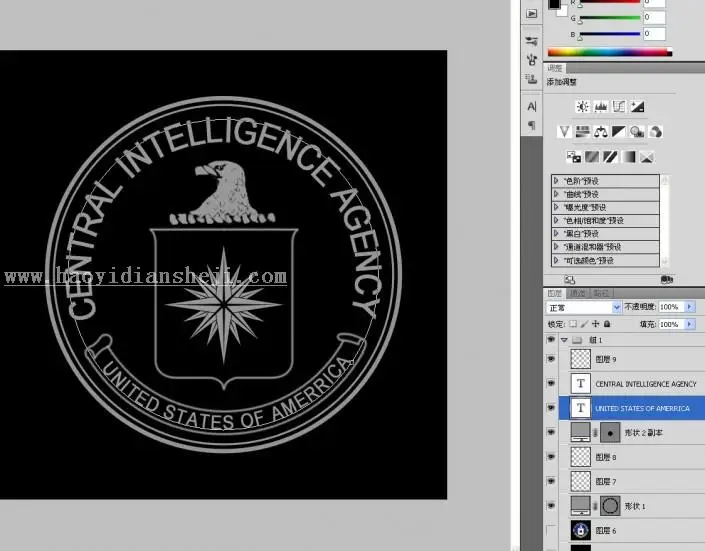Expand the "通道混和器" 预设 list
Image resolution: width=705 pixels, height=551 pixels.
click(x=557, y=246)
